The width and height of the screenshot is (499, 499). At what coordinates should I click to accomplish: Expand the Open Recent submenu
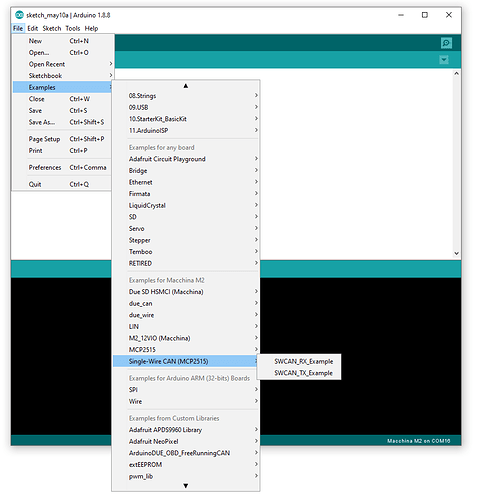click(62, 64)
